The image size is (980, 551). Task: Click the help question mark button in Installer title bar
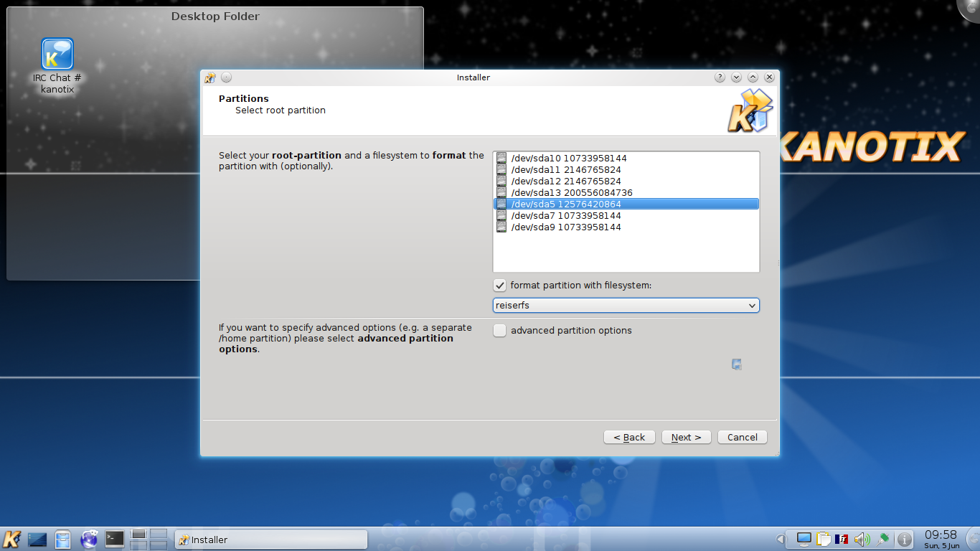(720, 77)
